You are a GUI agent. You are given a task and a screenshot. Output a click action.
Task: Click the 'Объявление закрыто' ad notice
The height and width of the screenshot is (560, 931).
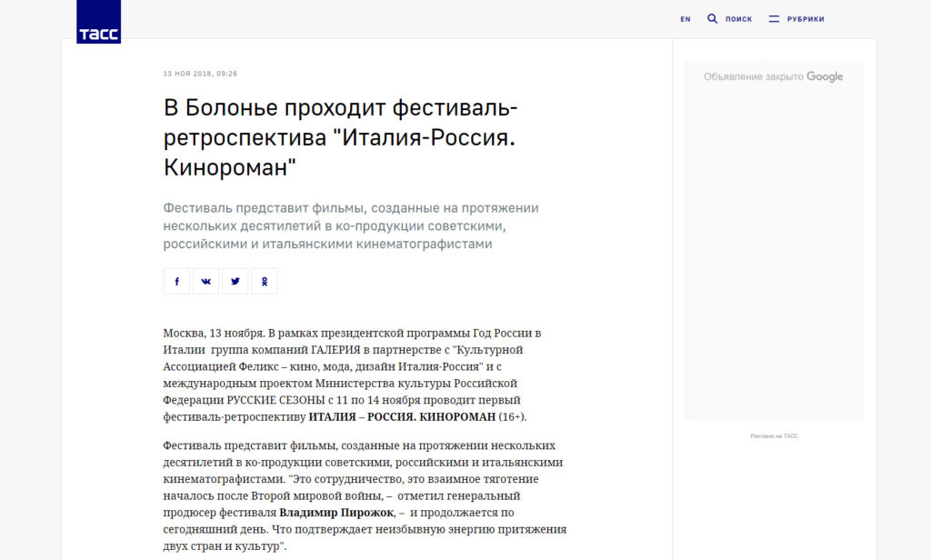[x=754, y=77]
